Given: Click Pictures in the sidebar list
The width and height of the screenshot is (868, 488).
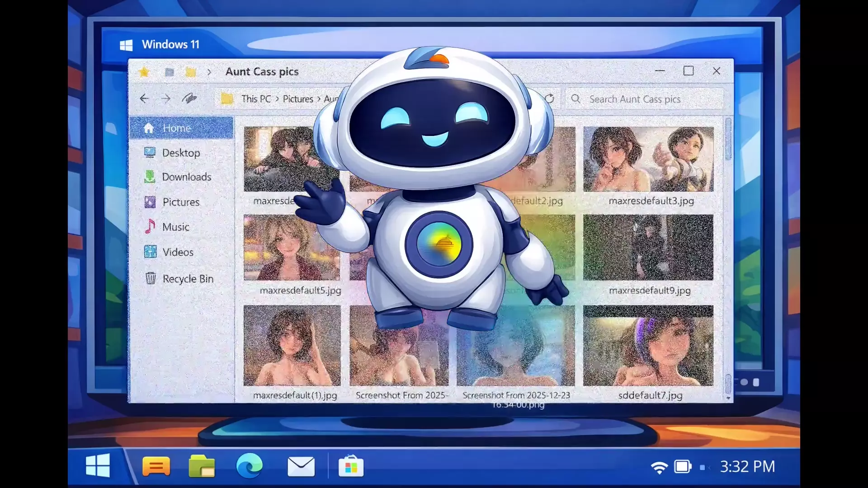Looking at the screenshot, I should click(180, 202).
